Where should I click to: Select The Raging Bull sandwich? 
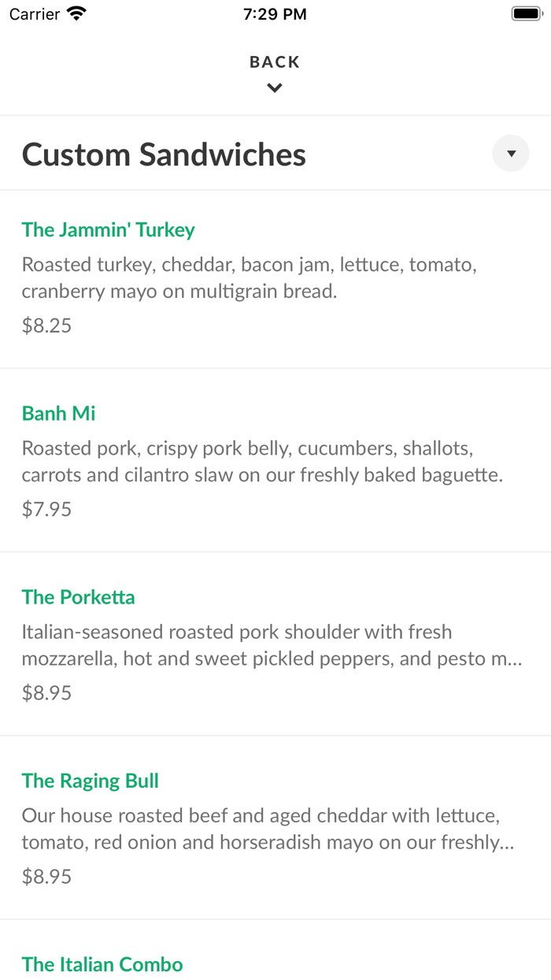[x=90, y=781]
